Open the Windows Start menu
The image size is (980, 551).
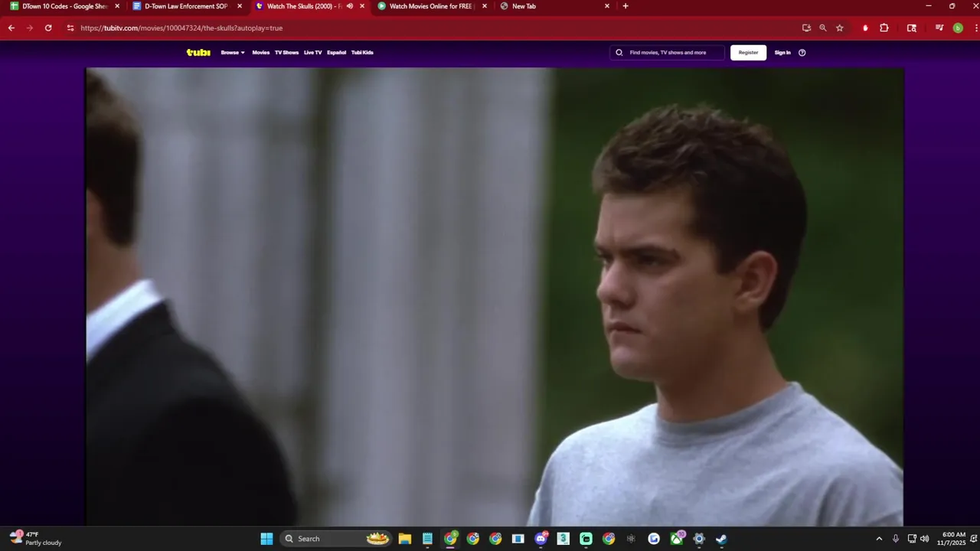(x=266, y=539)
